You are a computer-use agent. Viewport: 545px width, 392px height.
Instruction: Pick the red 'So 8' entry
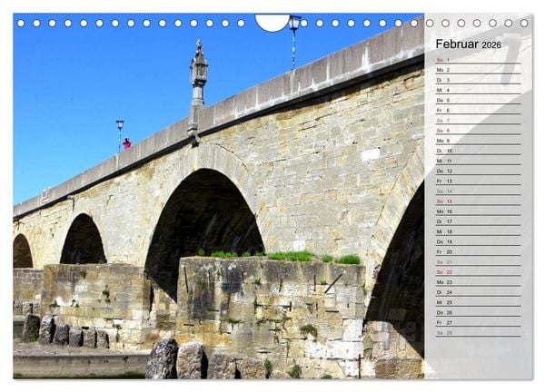pyautogui.click(x=479, y=130)
